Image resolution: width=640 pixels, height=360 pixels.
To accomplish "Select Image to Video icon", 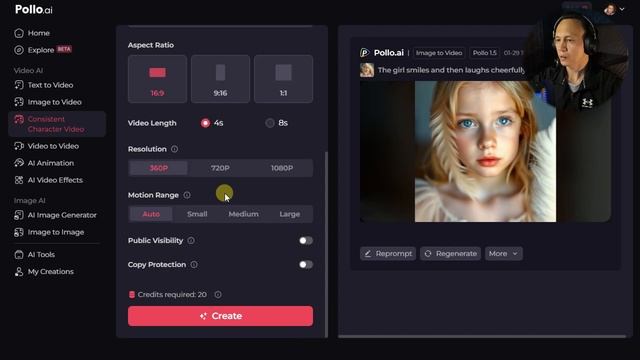I will [19, 102].
